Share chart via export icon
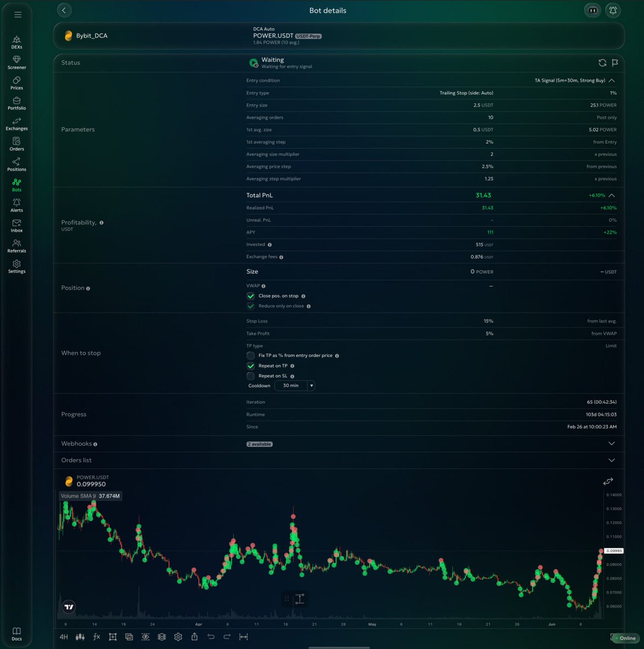 [194, 637]
